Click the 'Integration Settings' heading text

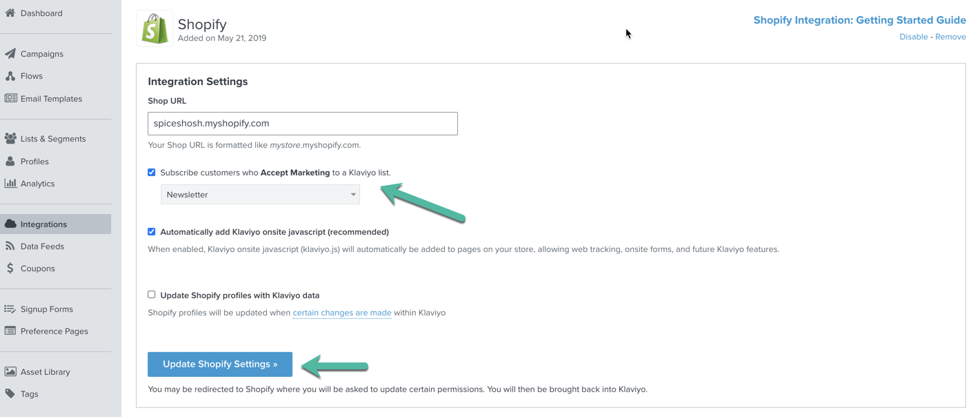[198, 81]
